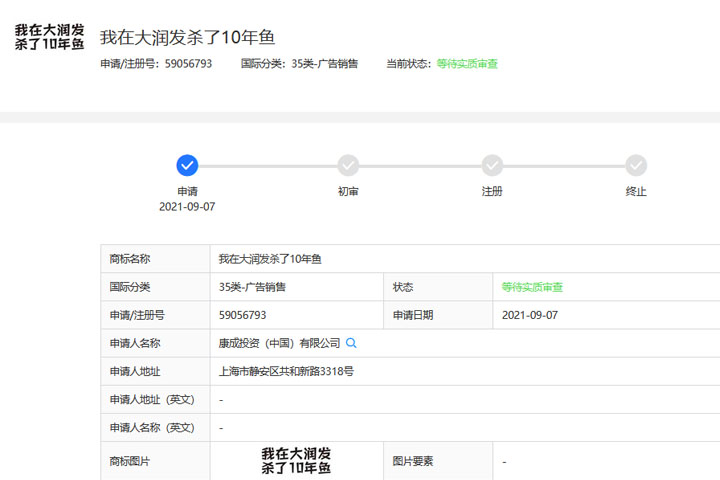Open the trademark image in the 商标图片 row

pos(296,461)
